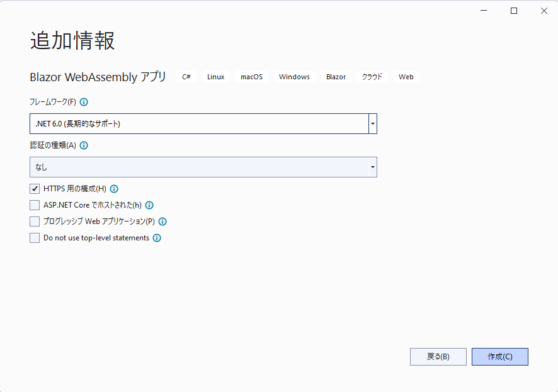Click the info icon next to フレームワーク(F)

pyautogui.click(x=84, y=102)
